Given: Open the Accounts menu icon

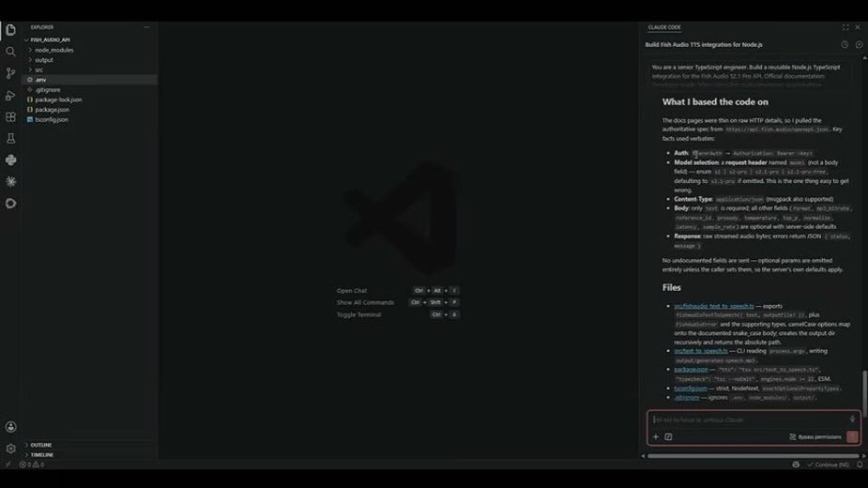Looking at the screenshot, I should click(x=10, y=427).
